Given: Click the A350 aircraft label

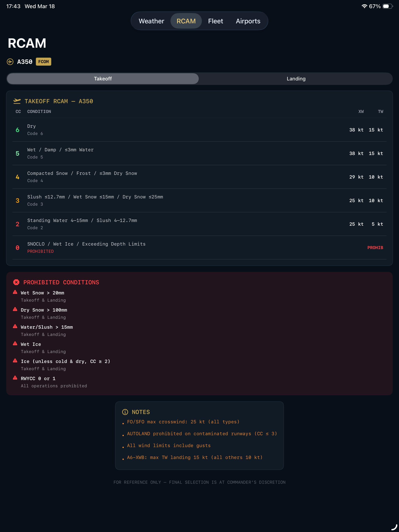Looking at the screenshot, I should [x=25, y=62].
